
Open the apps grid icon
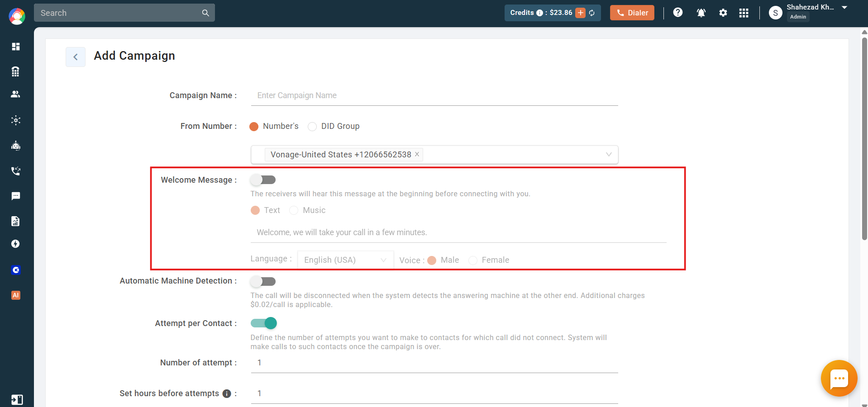click(x=744, y=13)
